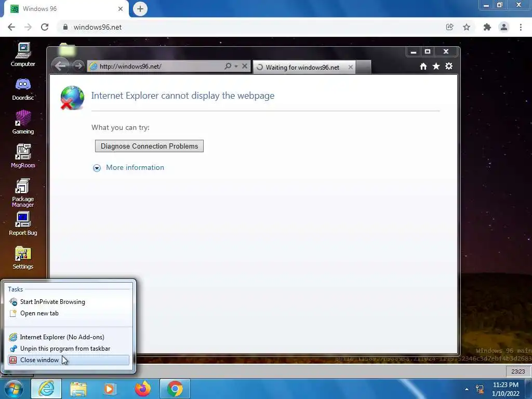This screenshot has width=532, height=399.
Task: Go to IE home page icon
Action: 423,66
